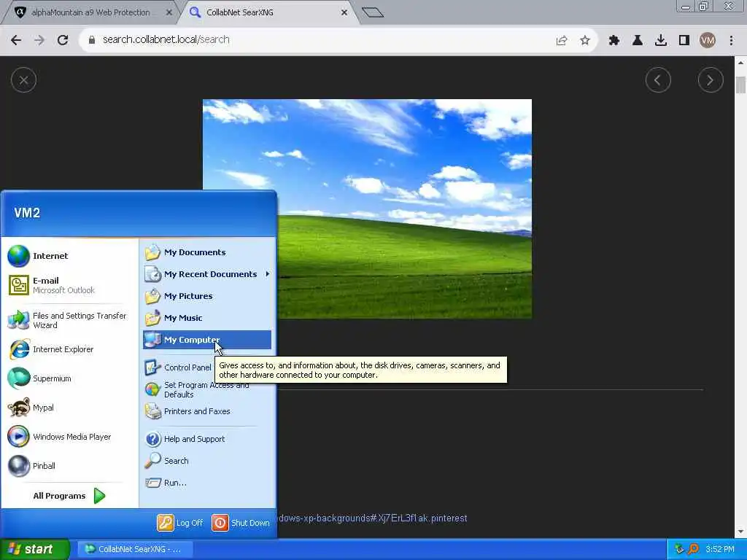Open the windows-xp-backgrounds source link
Screen dimensions: 747x560
point(372,518)
